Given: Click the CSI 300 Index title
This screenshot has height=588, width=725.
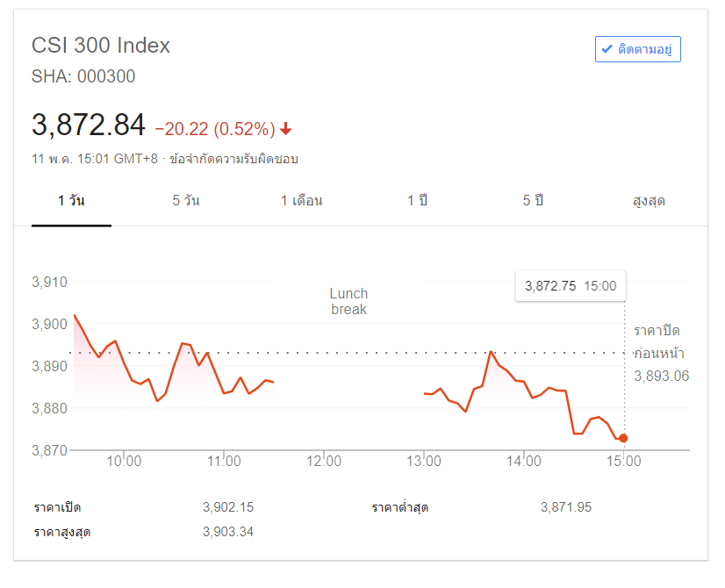Looking at the screenshot, I should tap(101, 46).
